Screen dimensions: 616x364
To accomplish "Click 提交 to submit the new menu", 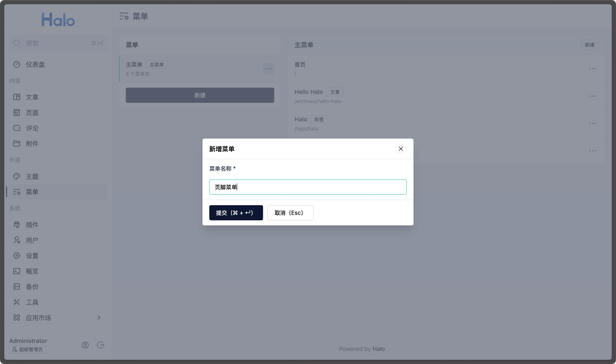I will pos(236,213).
